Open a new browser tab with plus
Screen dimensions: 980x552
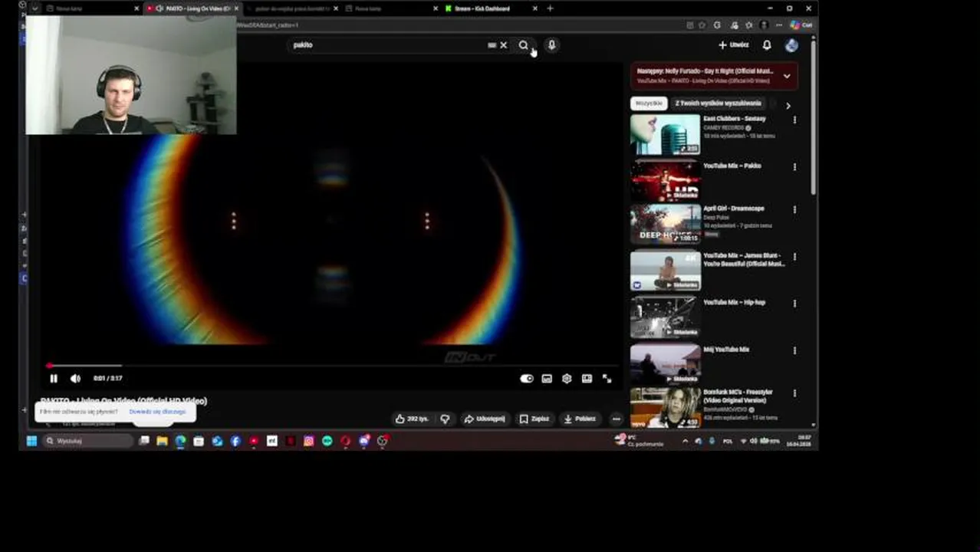(550, 8)
